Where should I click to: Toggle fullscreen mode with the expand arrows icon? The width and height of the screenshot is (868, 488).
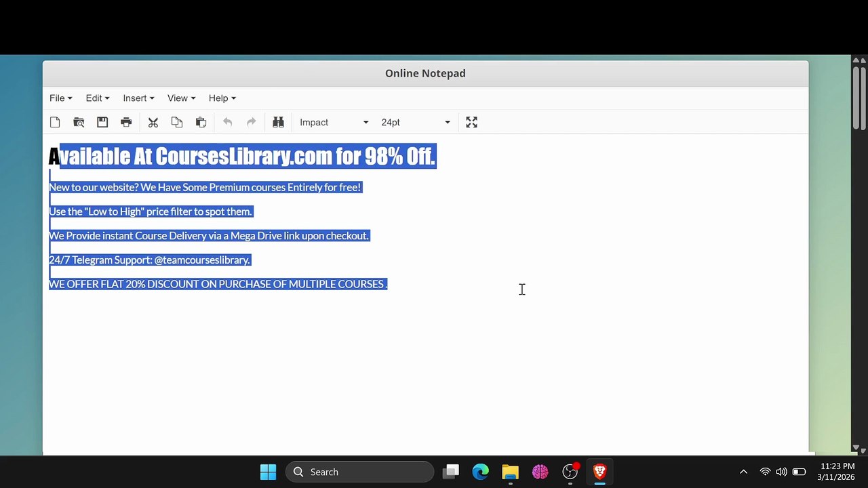[472, 122]
